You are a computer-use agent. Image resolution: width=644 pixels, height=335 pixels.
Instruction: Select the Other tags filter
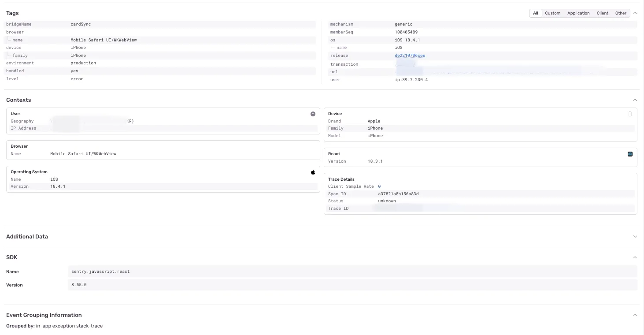point(621,13)
